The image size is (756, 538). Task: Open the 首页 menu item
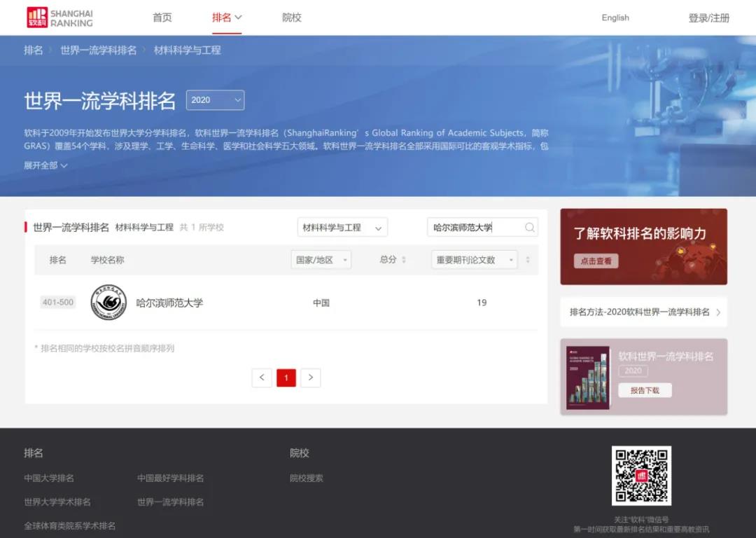(x=162, y=18)
